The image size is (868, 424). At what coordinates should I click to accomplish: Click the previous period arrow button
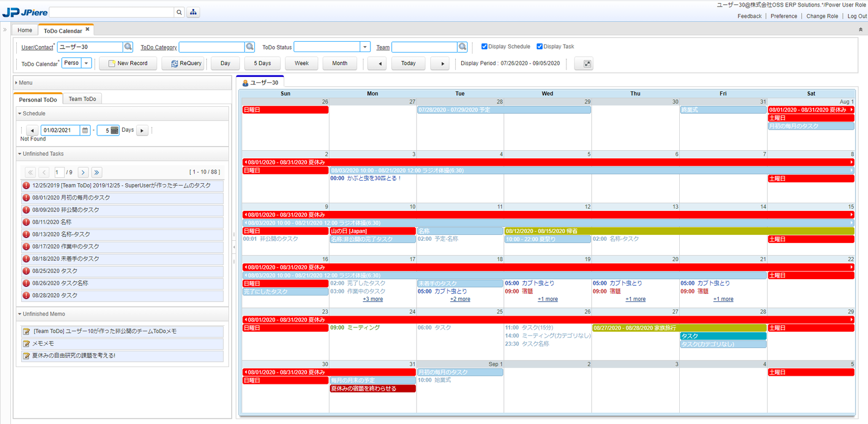click(380, 63)
